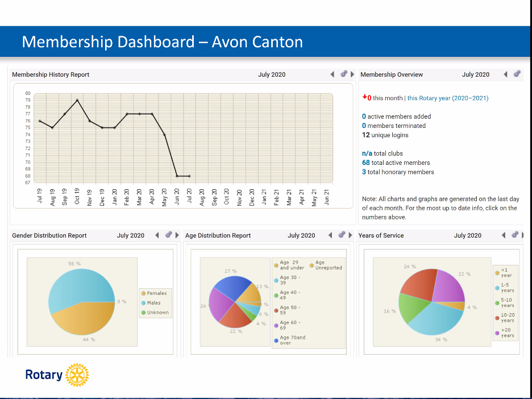Screen dimensions: 532x399
Task: Show previous month for Years of Service
Action: (x=504, y=235)
